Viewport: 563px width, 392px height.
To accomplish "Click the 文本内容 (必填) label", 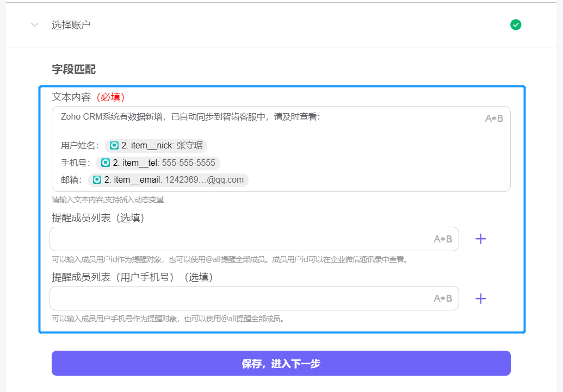I will 88,97.
